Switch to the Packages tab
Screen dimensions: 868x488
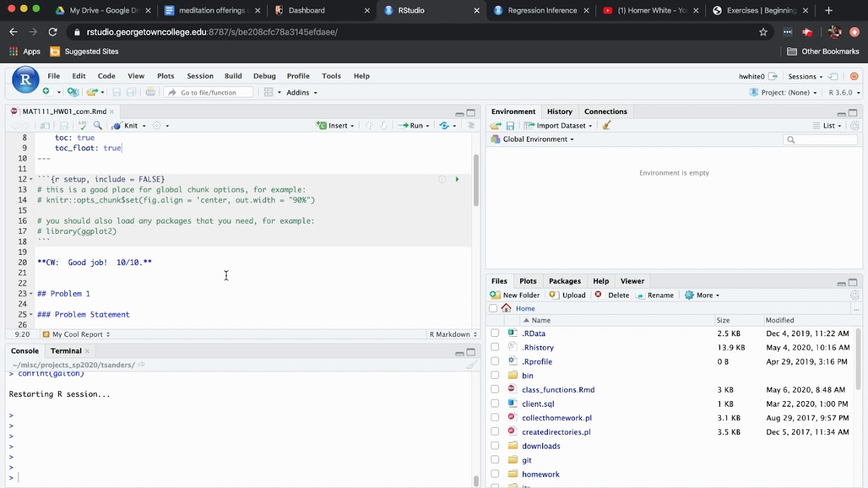[x=565, y=281]
